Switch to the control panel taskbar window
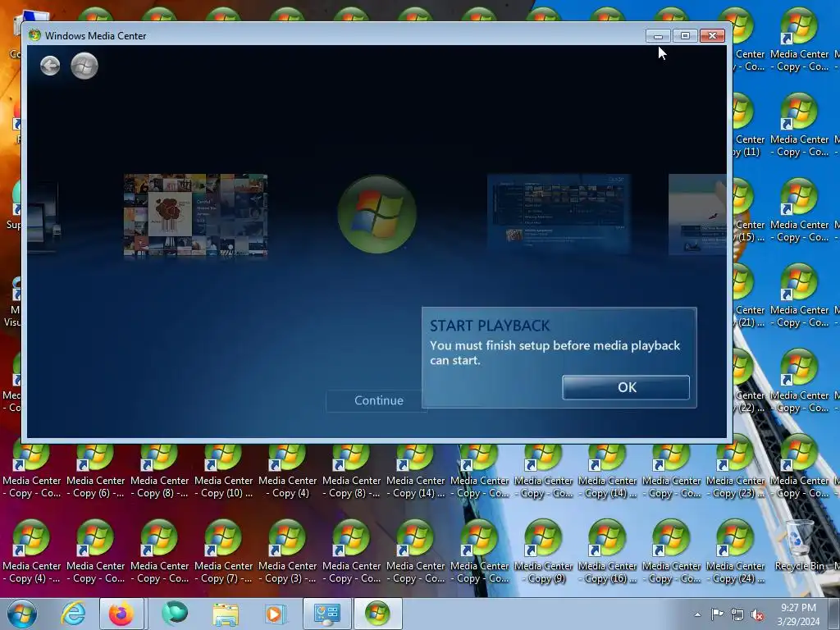 pos(327,614)
